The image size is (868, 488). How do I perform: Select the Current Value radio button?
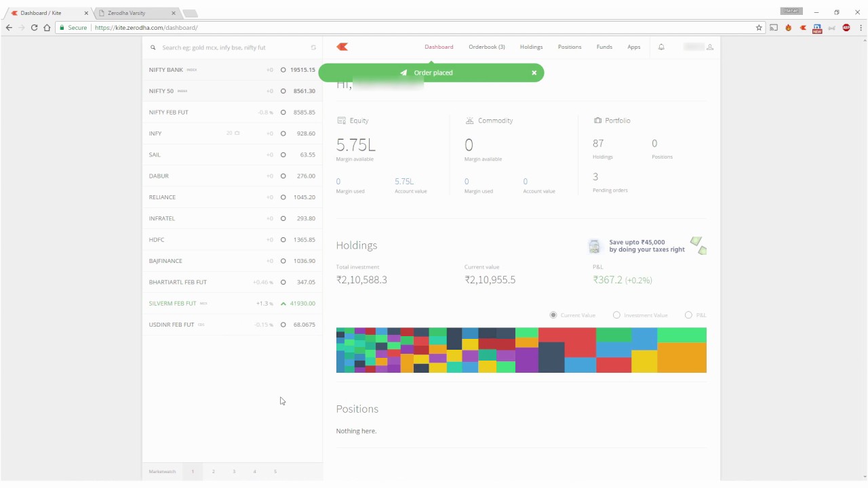(553, 315)
